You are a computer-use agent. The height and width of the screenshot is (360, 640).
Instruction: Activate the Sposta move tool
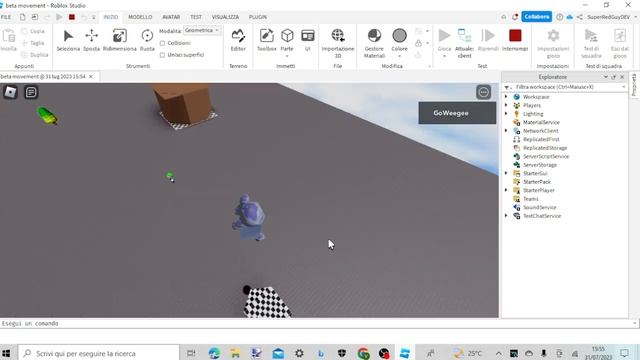(91, 40)
